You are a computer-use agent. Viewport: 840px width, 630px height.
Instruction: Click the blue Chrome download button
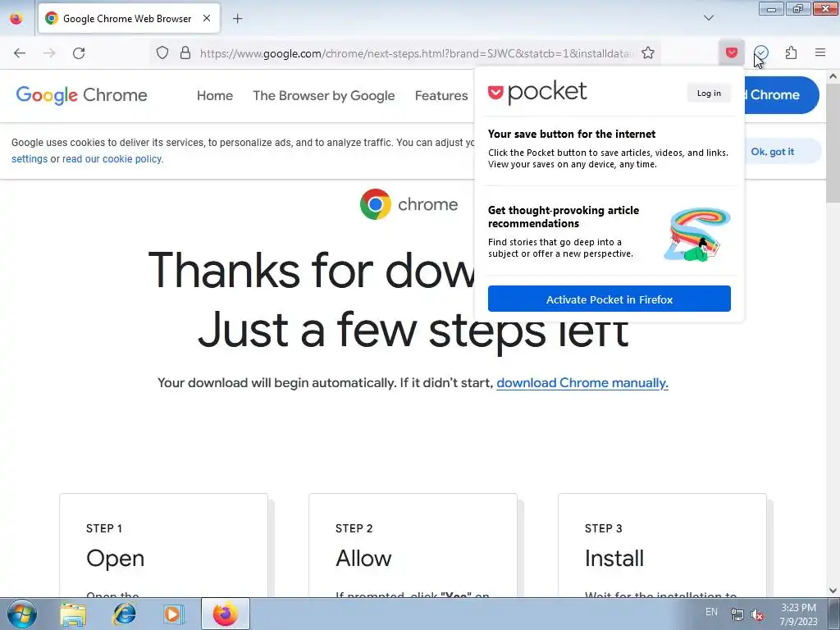click(x=782, y=95)
